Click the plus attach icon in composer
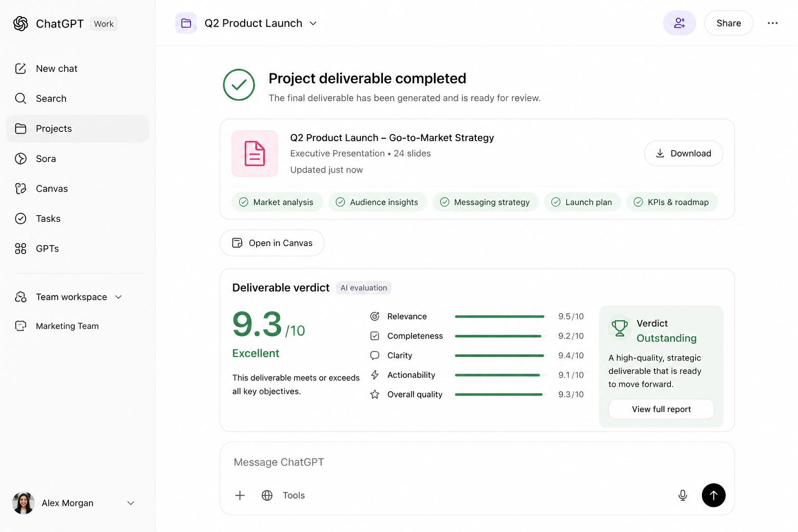 click(x=240, y=495)
